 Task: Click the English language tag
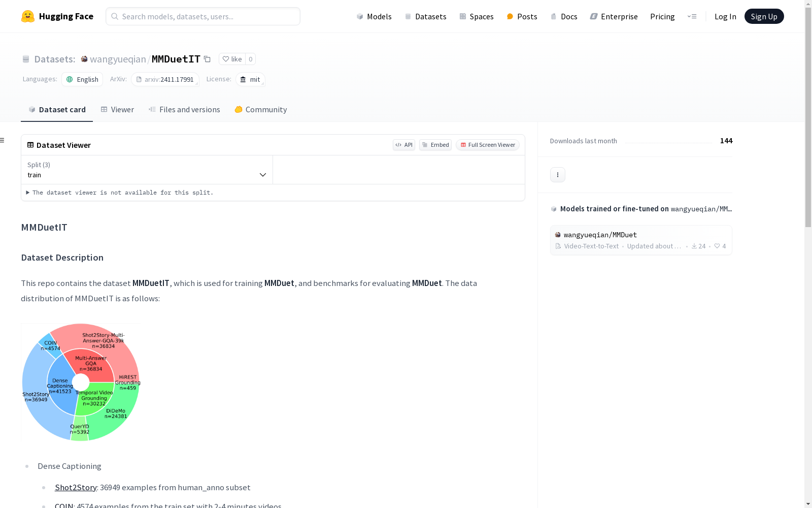tap(82, 79)
